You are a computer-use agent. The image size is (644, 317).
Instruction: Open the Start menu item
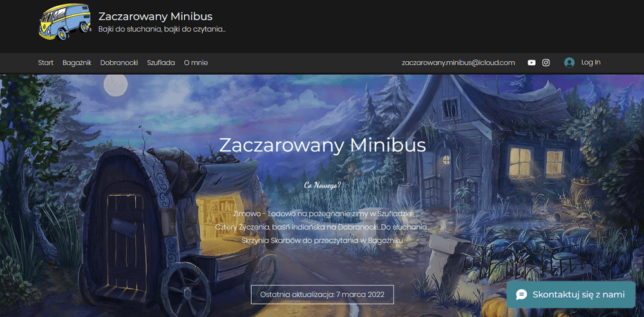[x=46, y=62]
